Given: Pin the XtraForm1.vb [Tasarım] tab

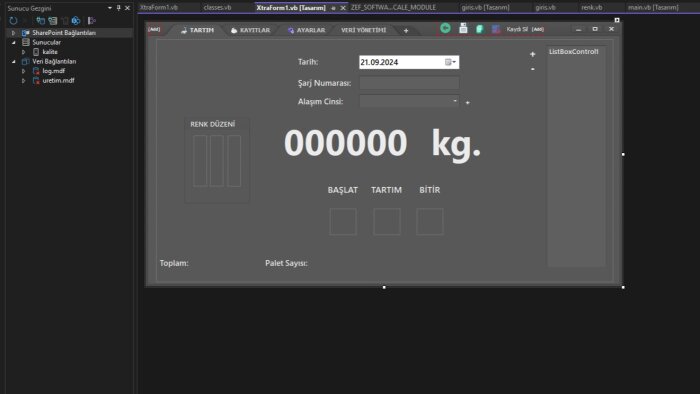Looking at the screenshot, I should 333,8.
